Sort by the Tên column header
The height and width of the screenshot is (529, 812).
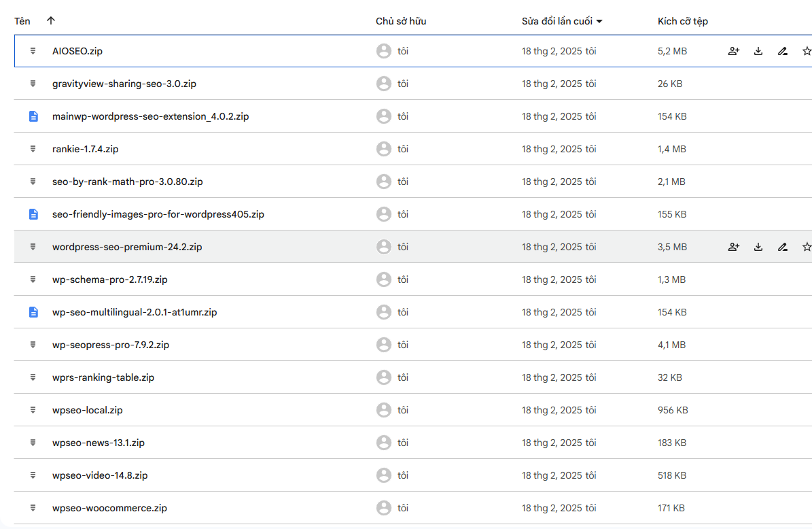click(22, 21)
